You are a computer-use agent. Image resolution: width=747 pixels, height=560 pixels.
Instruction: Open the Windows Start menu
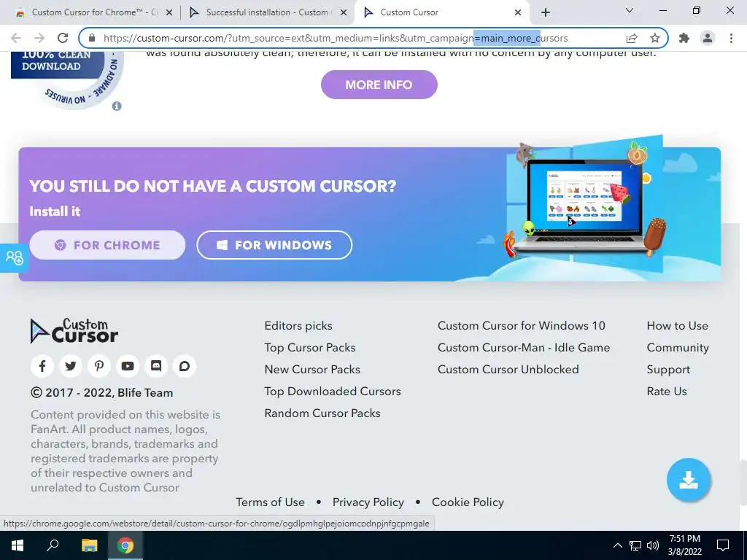pos(18,545)
